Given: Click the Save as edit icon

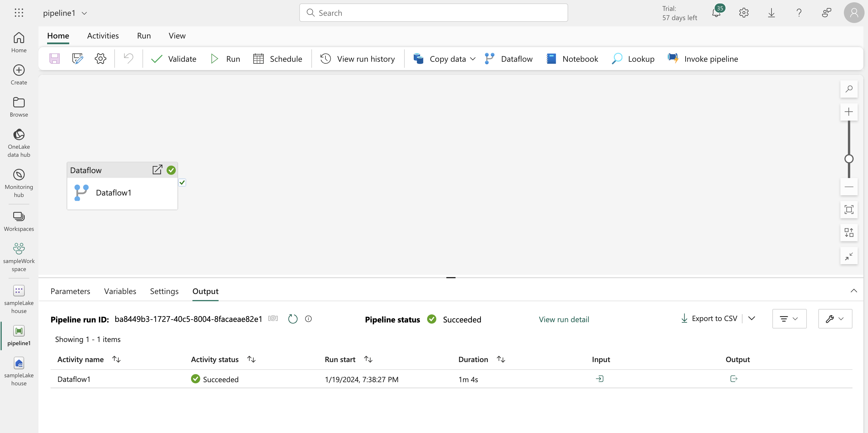Looking at the screenshot, I should 78,59.
